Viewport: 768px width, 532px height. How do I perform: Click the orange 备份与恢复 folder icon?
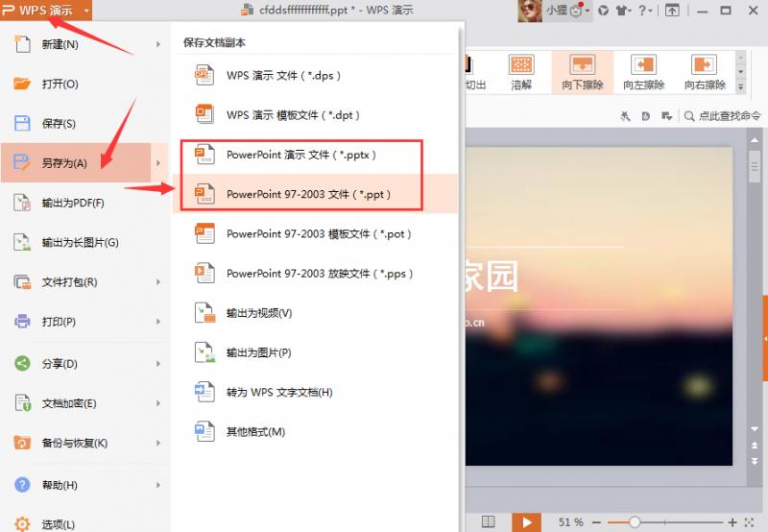click(22, 443)
